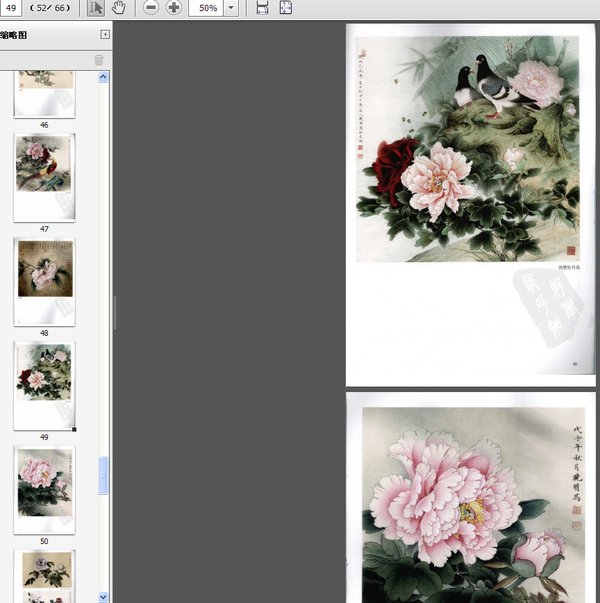Click the large pink peony painting page
The height and width of the screenshot is (603, 600).
pyautogui.click(x=471, y=498)
